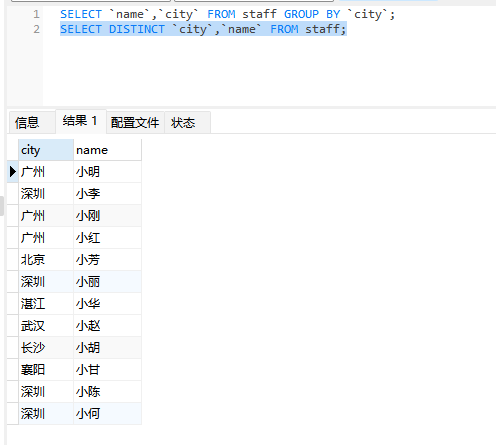This screenshot has height=445, width=496.
Task: Select the 小陈 name cell
Action: [x=107, y=392]
